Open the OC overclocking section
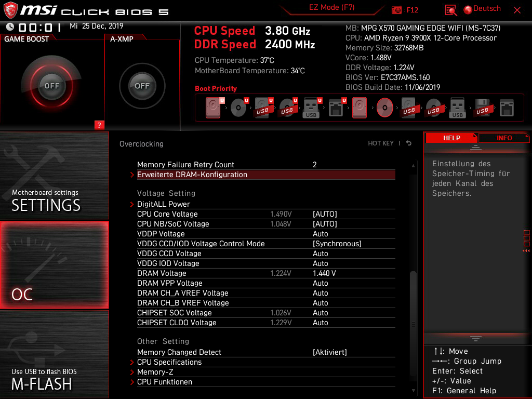Viewport: 532px width, 399px height. point(54,265)
